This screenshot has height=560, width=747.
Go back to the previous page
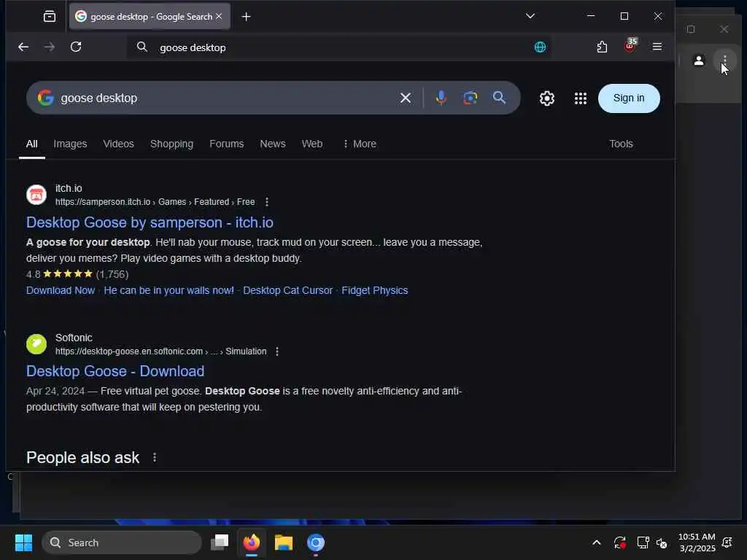click(23, 47)
